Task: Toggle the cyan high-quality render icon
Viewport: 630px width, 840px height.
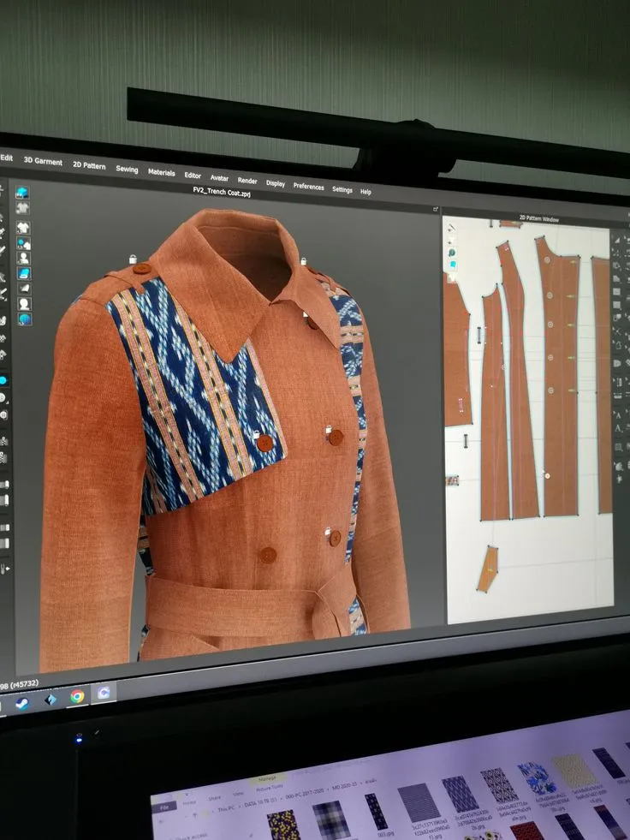Action: (22, 193)
